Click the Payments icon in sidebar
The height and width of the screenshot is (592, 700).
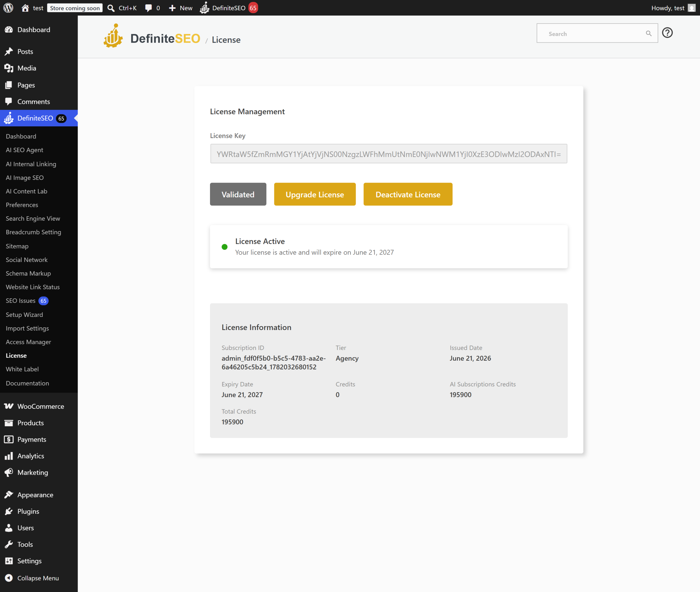coord(9,439)
